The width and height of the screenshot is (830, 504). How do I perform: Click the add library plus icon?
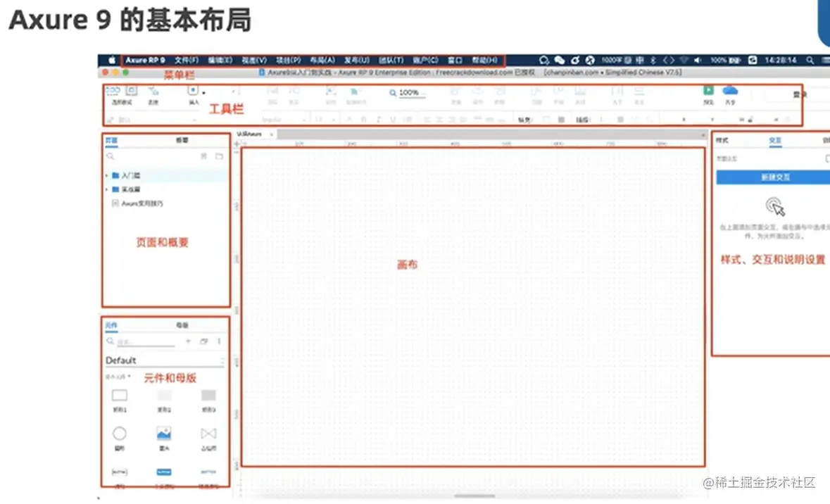pyautogui.click(x=189, y=341)
